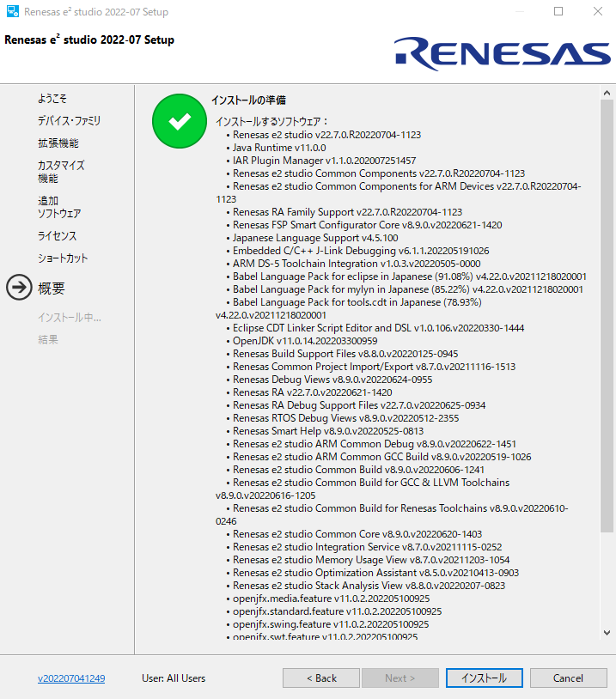Select the 概要 step label

pyautogui.click(x=52, y=289)
